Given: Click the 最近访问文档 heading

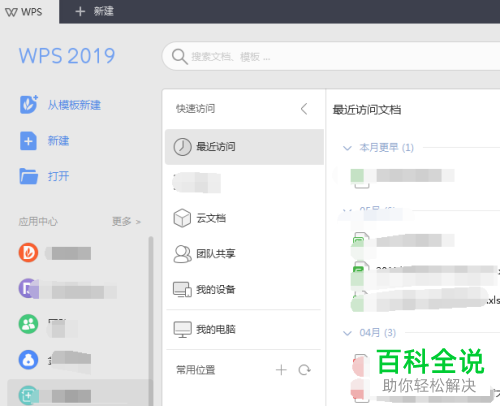Looking at the screenshot, I should click(x=367, y=110).
